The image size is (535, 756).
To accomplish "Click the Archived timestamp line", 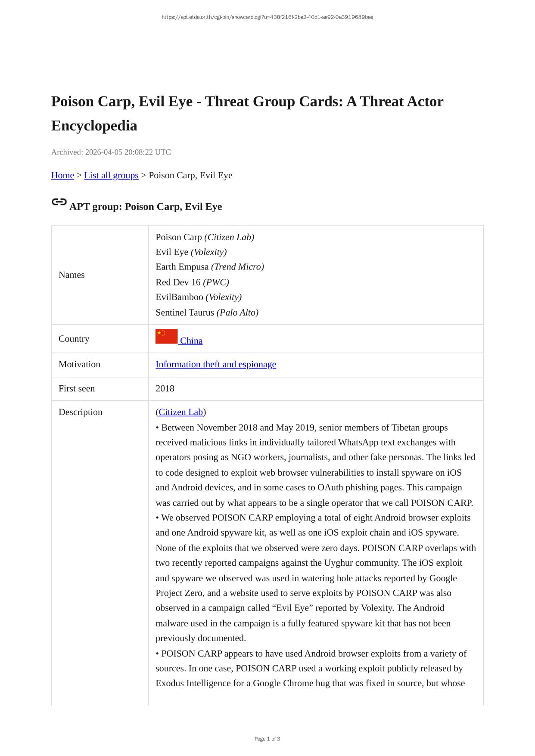I will click(x=111, y=152).
